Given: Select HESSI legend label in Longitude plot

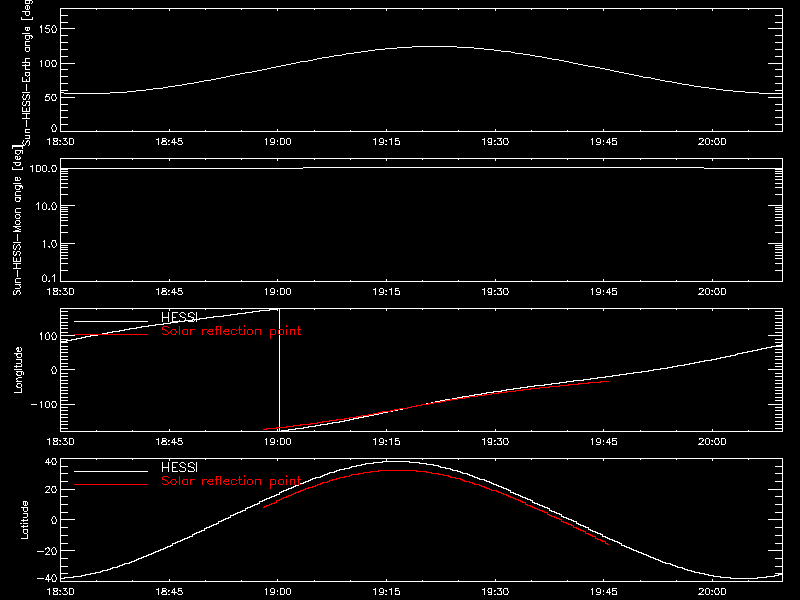Looking at the screenshot, I should click(x=179, y=317).
